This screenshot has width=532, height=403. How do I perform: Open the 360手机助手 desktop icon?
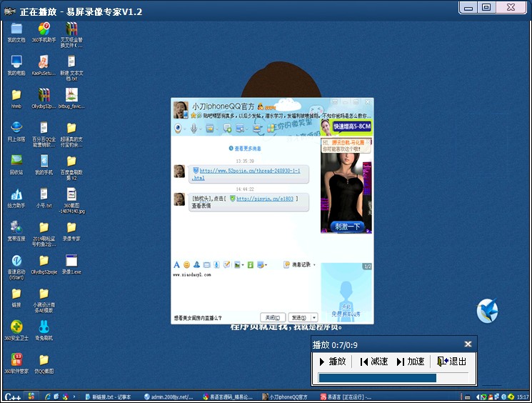click(x=44, y=33)
